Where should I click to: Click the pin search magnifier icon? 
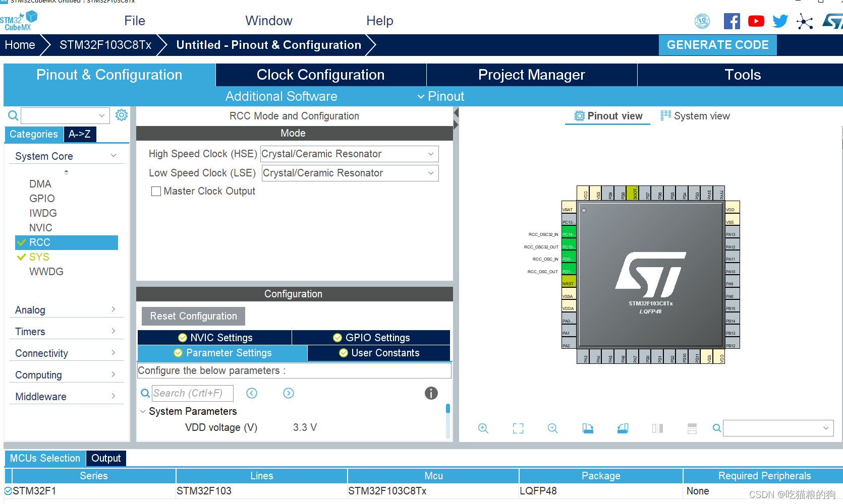pos(716,428)
